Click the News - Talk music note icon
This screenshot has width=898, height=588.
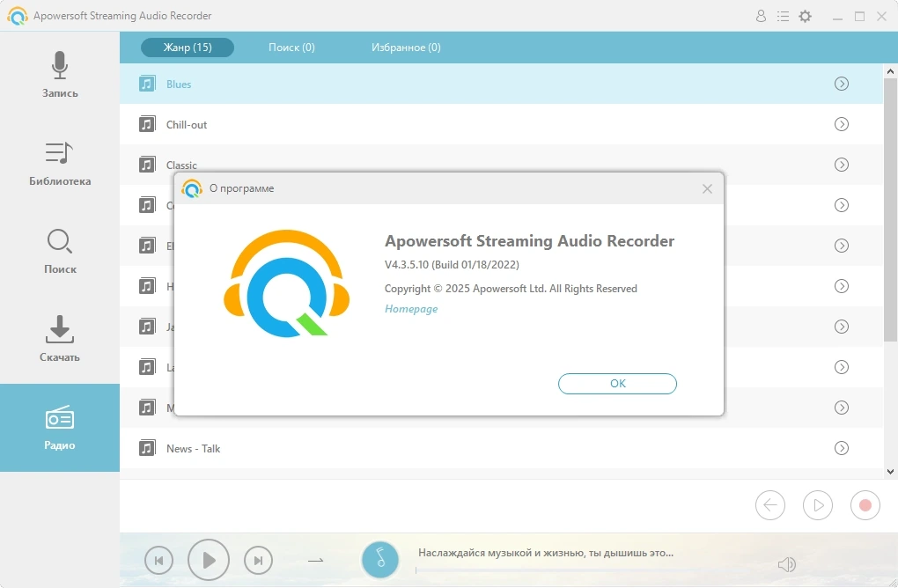click(147, 448)
